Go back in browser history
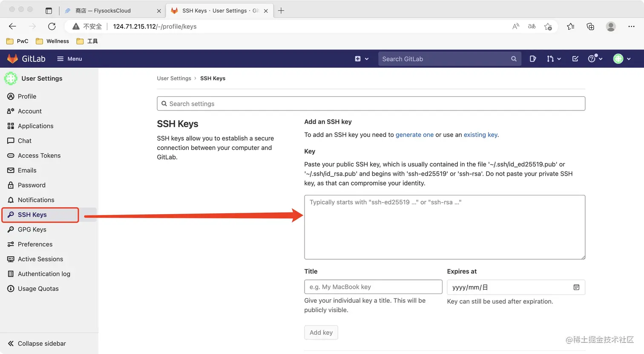 [12, 26]
